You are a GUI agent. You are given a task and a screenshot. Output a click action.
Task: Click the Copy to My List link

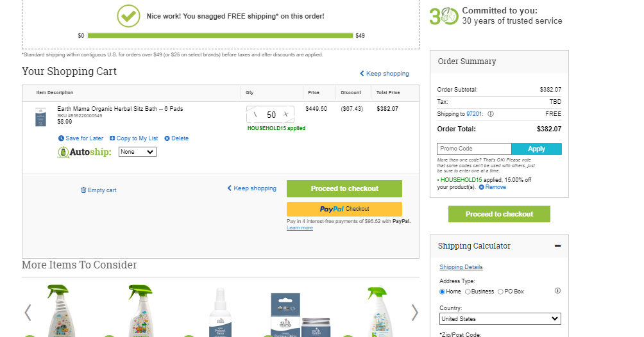pos(137,138)
